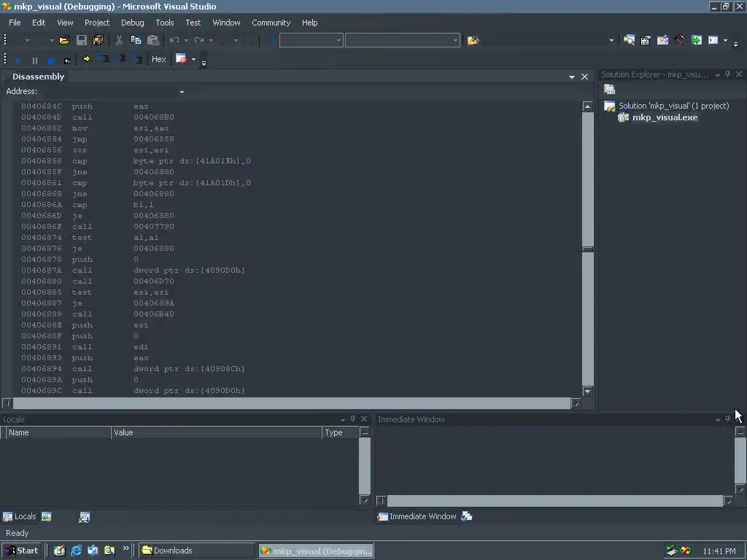Click the Call Stack tab icon beside Immediate Window
Screen dimensions: 747x560
click(x=467, y=517)
